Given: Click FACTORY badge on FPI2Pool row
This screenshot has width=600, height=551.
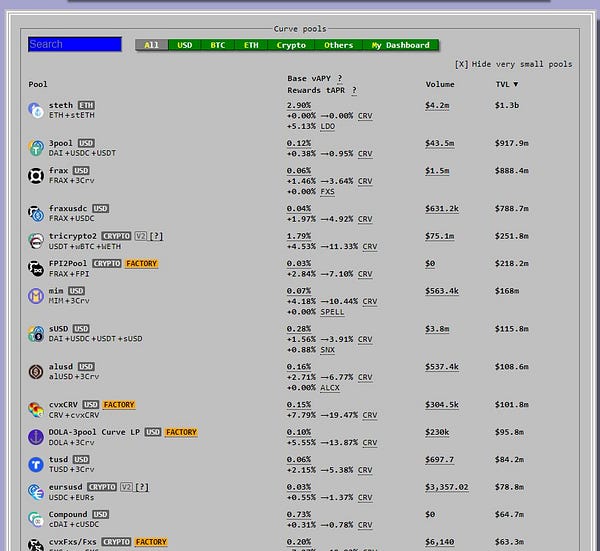Looking at the screenshot, I should pyautogui.click(x=142, y=264).
